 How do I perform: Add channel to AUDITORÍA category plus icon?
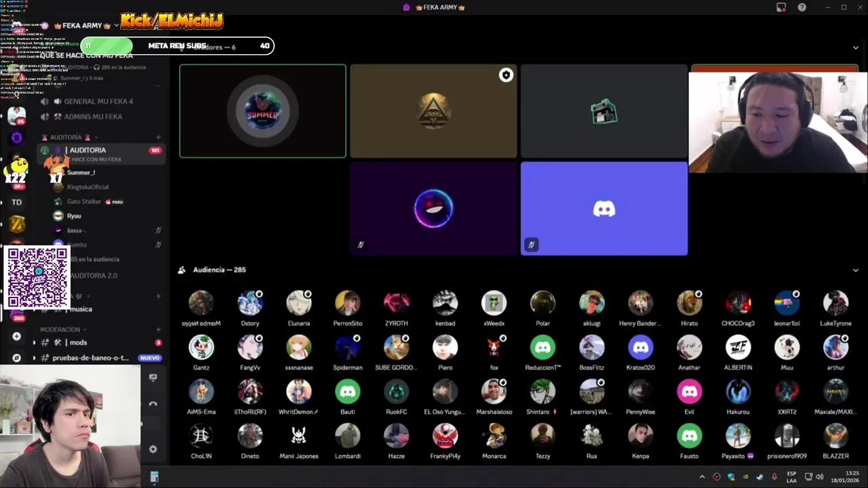click(158, 138)
